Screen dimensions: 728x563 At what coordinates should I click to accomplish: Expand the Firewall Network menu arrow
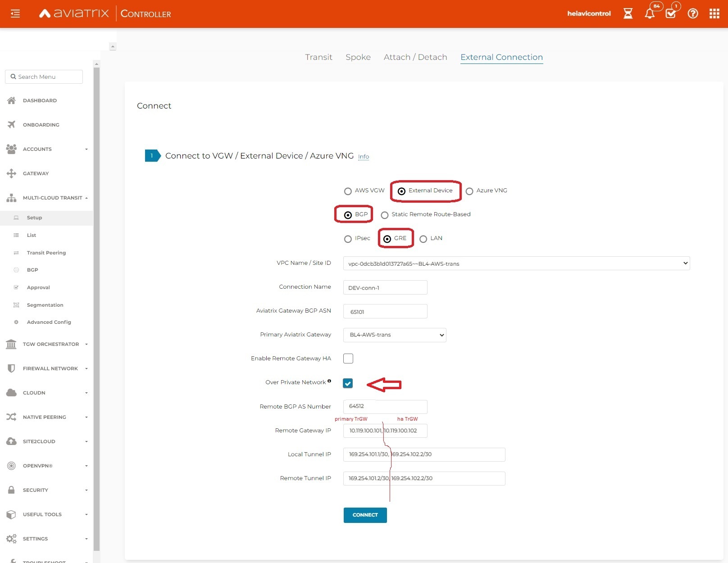pyautogui.click(x=86, y=368)
